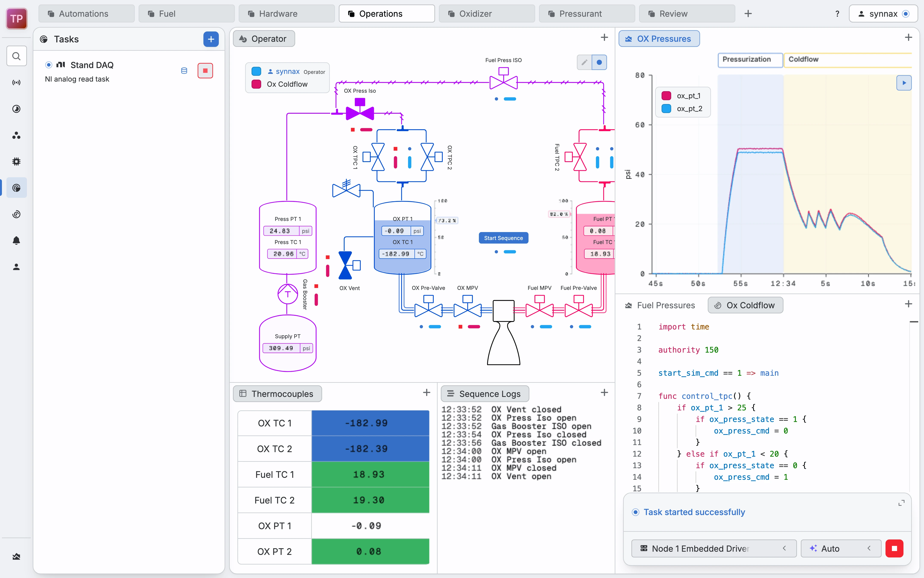Open the search icon in the sidebar
The width and height of the screenshot is (924, 578).
(16, 56)
